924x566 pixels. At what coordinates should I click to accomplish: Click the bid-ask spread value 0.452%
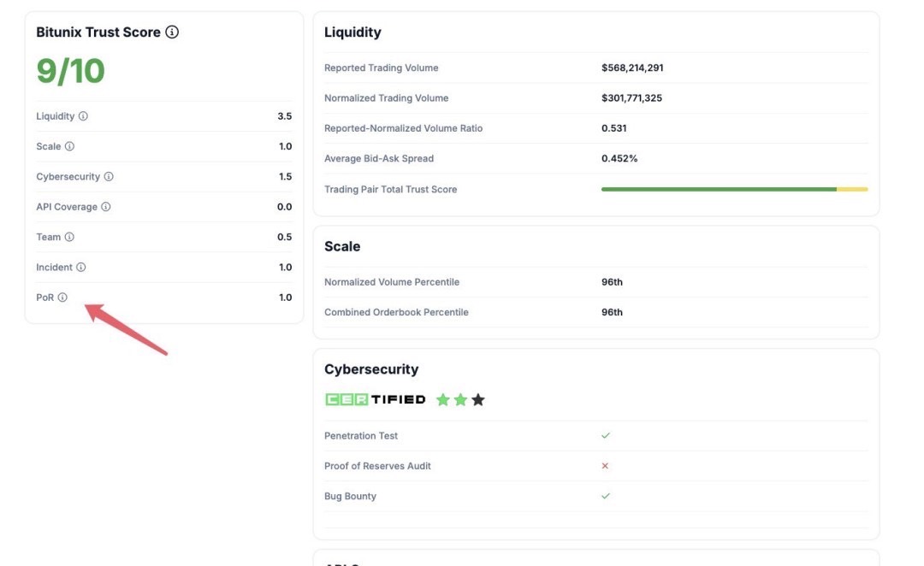(619, 158)
